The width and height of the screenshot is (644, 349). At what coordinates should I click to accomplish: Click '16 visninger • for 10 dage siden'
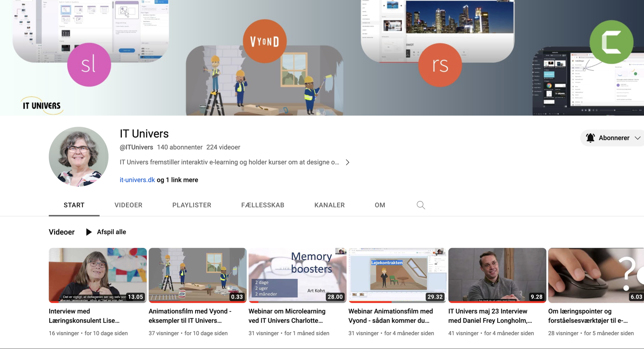point(88,333)
